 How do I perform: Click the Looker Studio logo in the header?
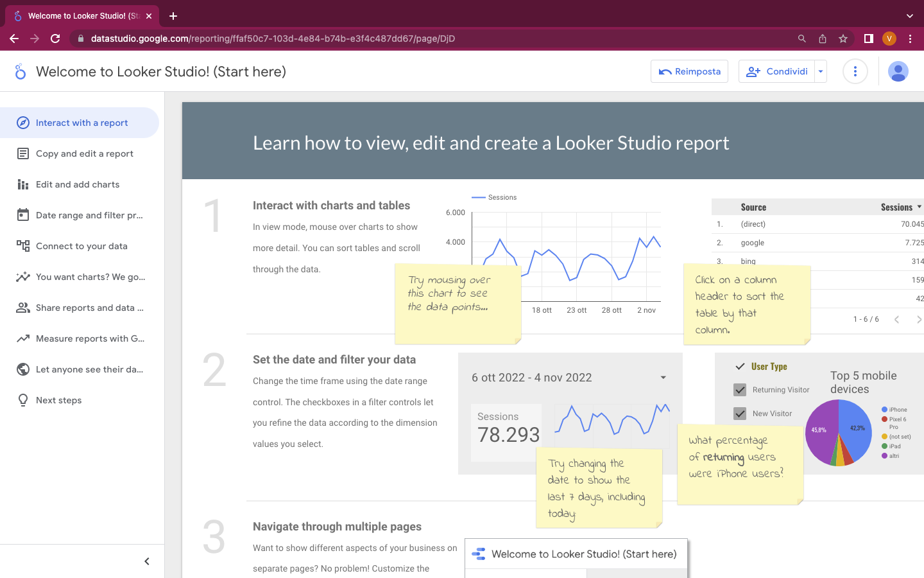(20, 71)
